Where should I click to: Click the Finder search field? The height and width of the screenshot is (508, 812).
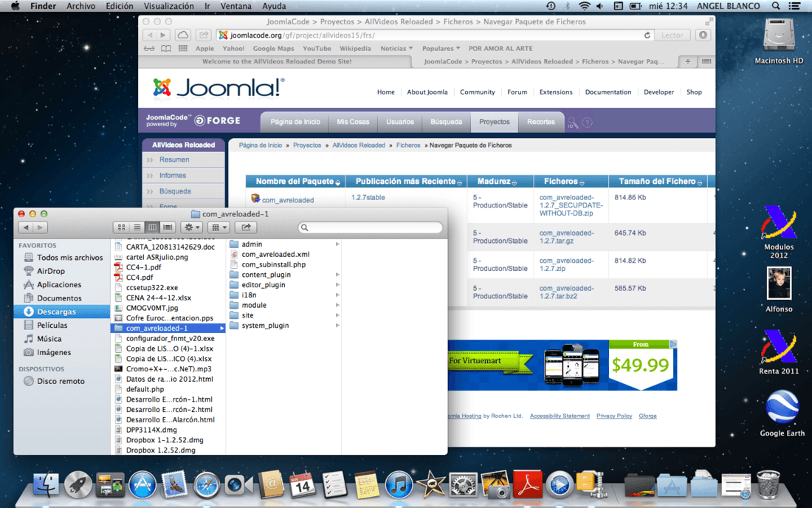coord(371,227)
